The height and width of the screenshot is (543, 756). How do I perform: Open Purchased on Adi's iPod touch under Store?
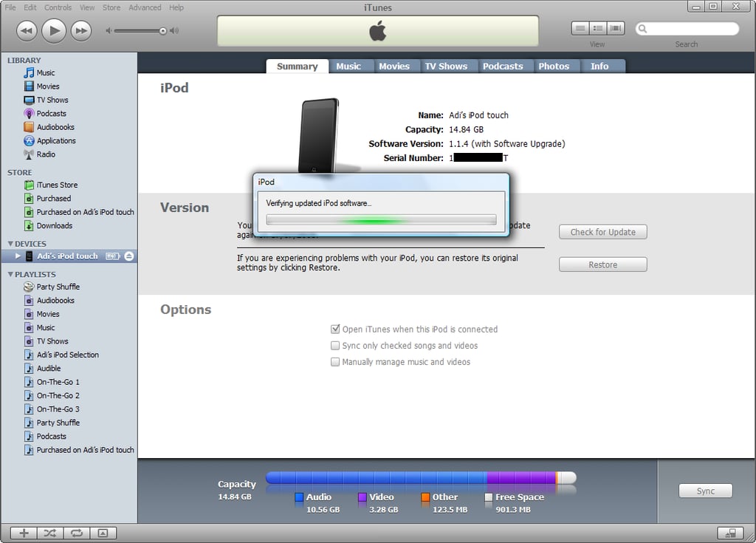(x=79, y=212)
